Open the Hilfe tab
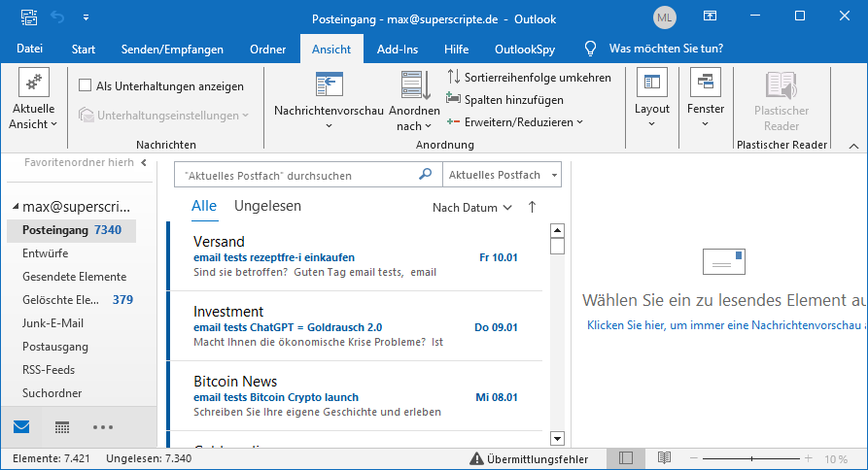 [456, 50]
